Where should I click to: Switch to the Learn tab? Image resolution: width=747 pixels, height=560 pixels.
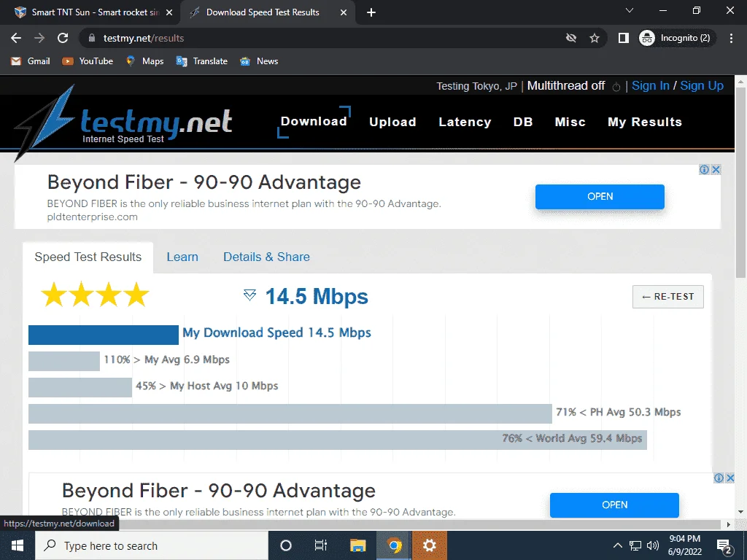[x=182, y=257]
